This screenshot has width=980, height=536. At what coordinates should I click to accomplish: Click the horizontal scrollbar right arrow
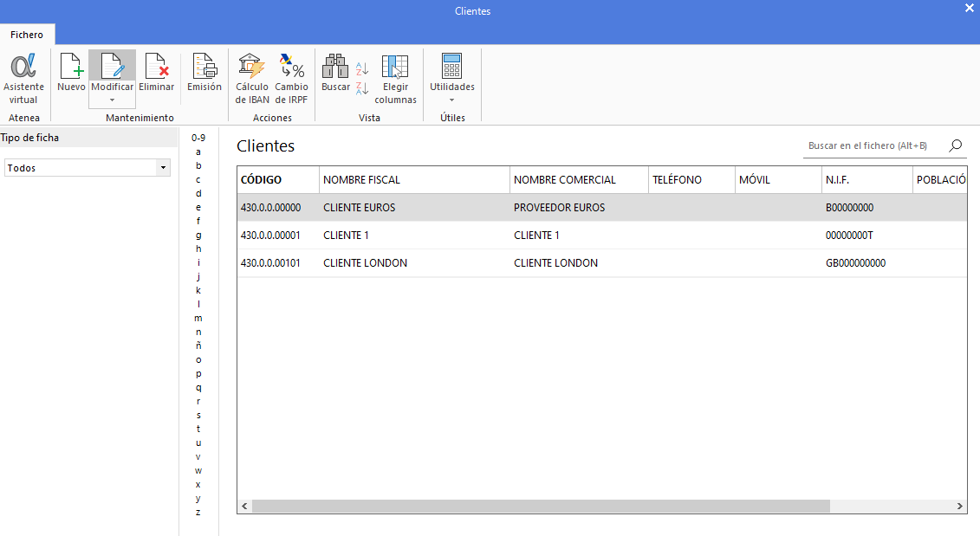pyautogui.click(x=960, y=506)
